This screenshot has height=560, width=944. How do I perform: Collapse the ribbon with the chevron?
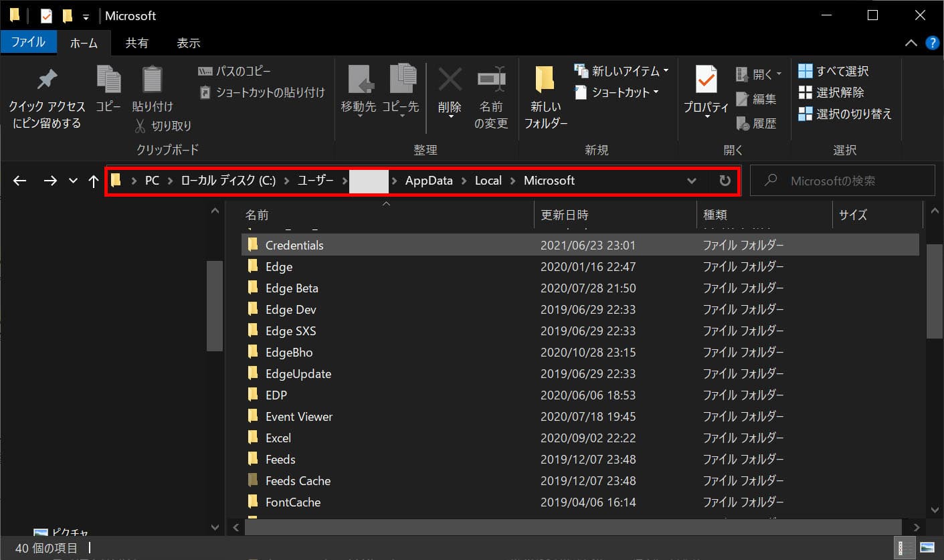[x=911, y=43]
